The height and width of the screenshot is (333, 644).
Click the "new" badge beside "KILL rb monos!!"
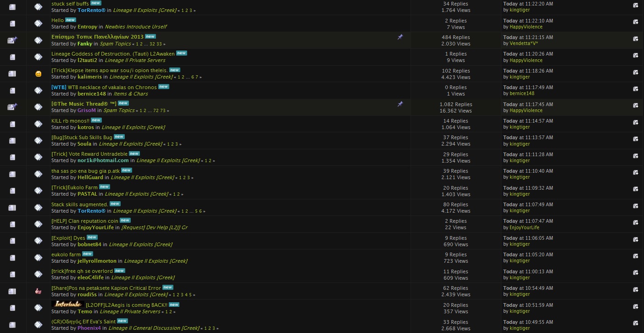click(x=96, y=120)
